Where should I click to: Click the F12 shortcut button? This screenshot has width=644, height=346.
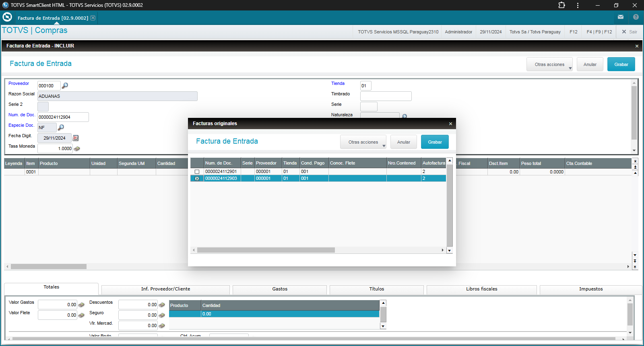574,32
